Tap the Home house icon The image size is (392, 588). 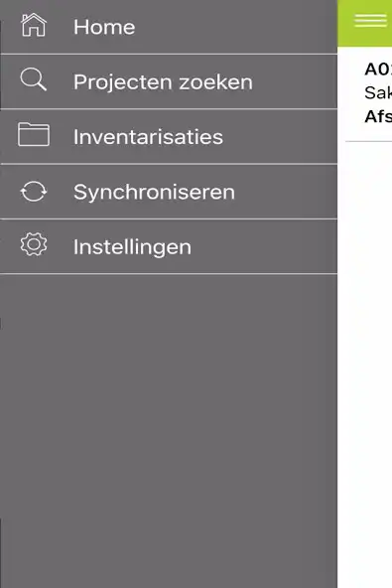pos(34,25)
